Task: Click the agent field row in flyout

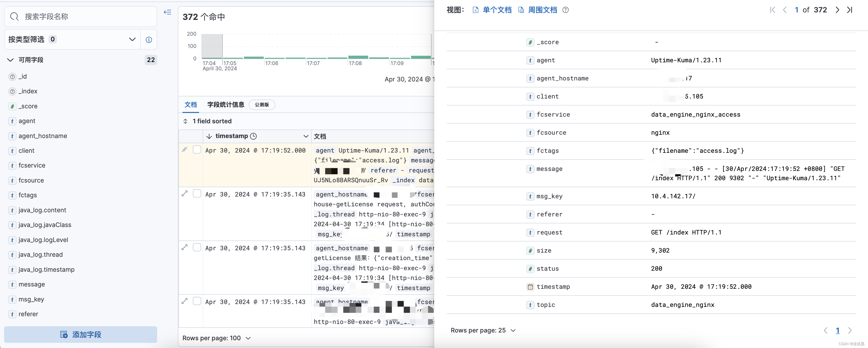Action: pyautogui.click(x=651, y=60)
